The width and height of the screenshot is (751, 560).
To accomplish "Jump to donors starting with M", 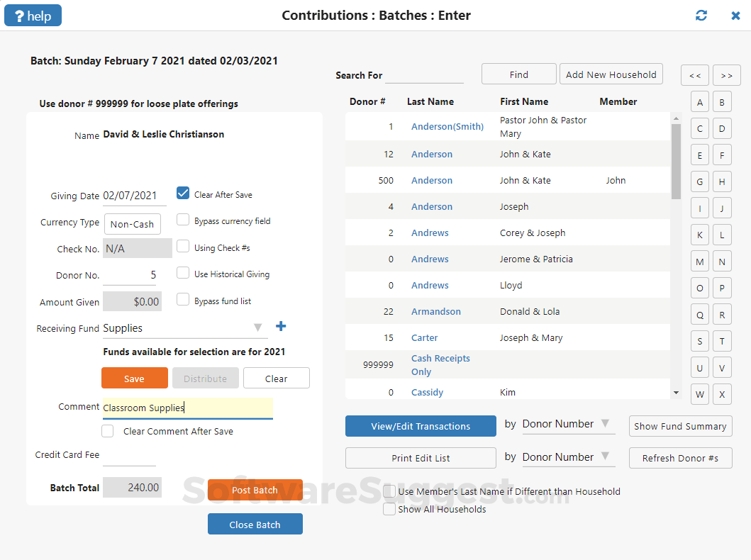I will [x=699, y=261].
